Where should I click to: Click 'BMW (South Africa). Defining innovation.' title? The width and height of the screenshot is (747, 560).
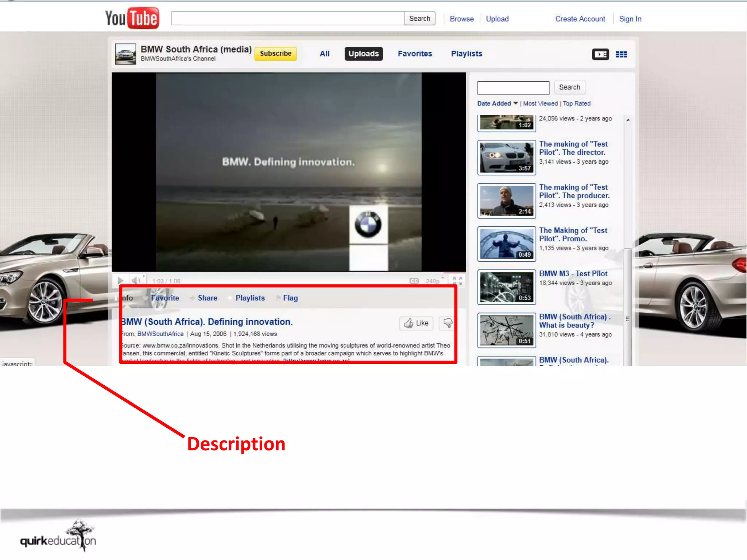coord(207,322)
